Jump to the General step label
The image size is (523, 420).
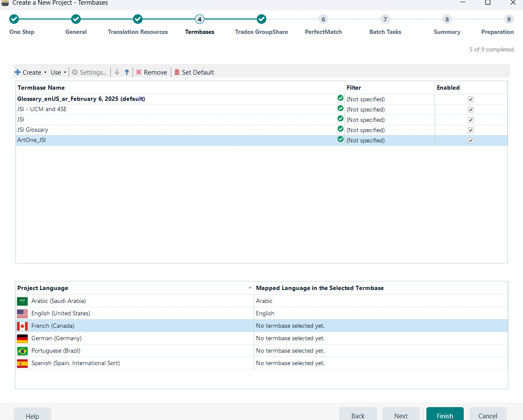click(x=76, y=32)
